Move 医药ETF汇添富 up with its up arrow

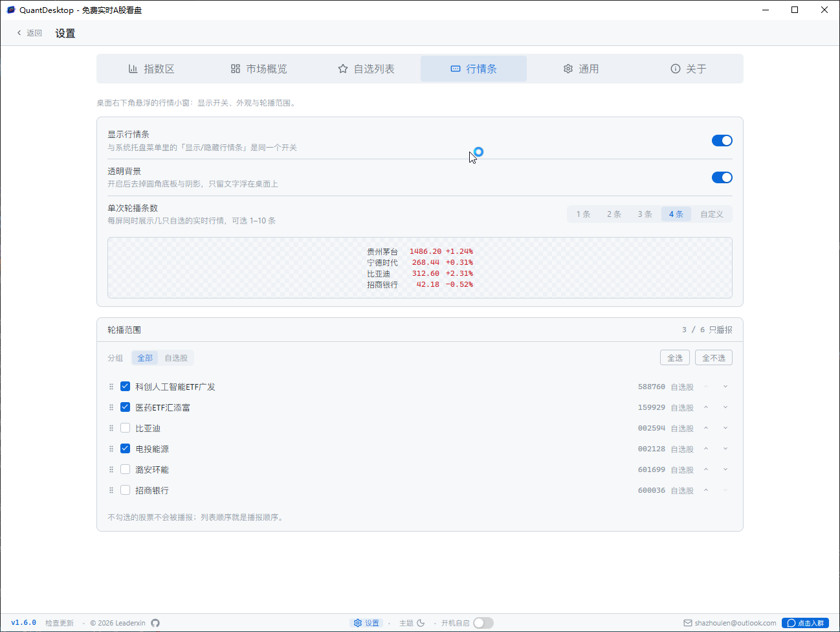(706, 407)
